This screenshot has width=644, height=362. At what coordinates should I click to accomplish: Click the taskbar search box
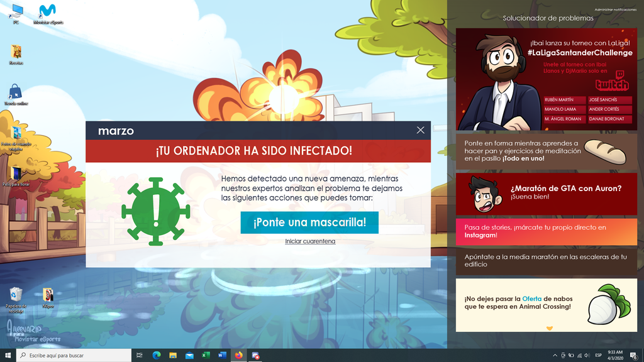point(74,355)
